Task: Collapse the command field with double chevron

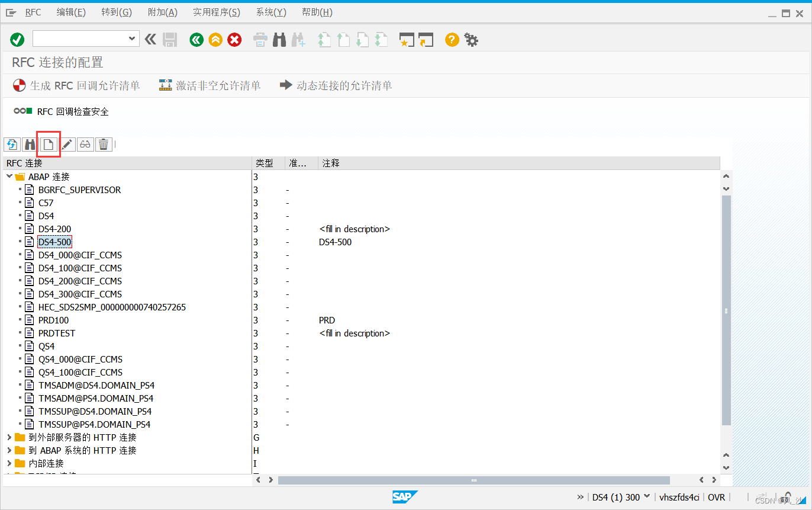Action: pyautogui.click(x=150, y=39)
